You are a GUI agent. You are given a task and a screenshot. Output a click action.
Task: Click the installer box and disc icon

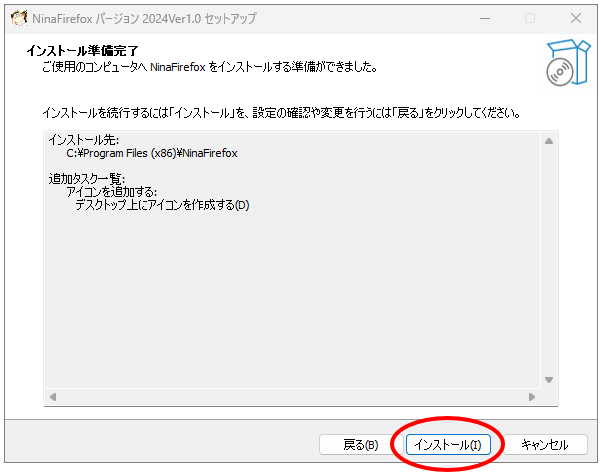[x=565, y=62]
